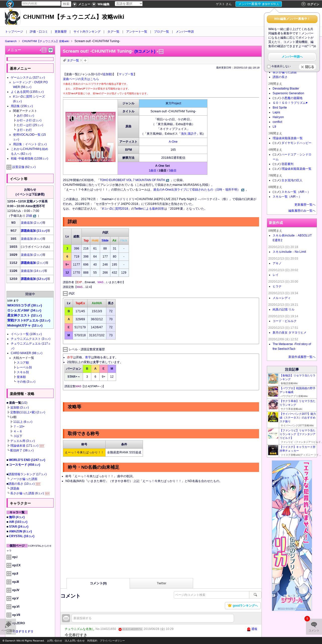
Task: Click the comment search magnifier button
Action: click(255, 595)
